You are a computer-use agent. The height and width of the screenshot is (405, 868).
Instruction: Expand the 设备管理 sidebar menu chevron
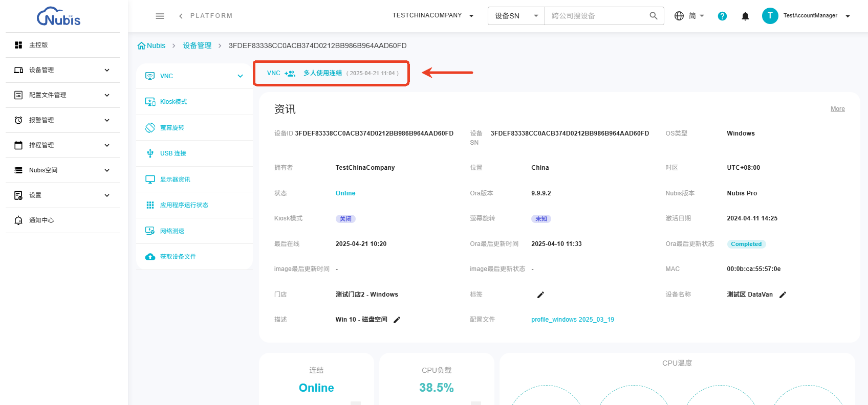click(107, 70)
